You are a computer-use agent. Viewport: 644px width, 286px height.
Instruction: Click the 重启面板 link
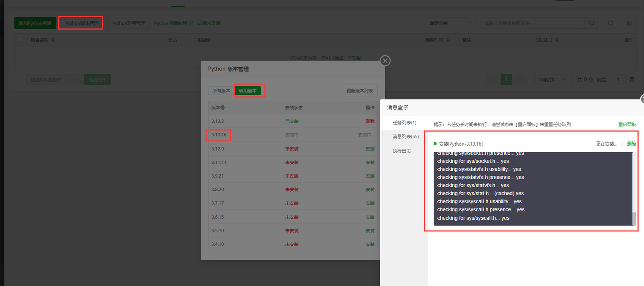627,124
